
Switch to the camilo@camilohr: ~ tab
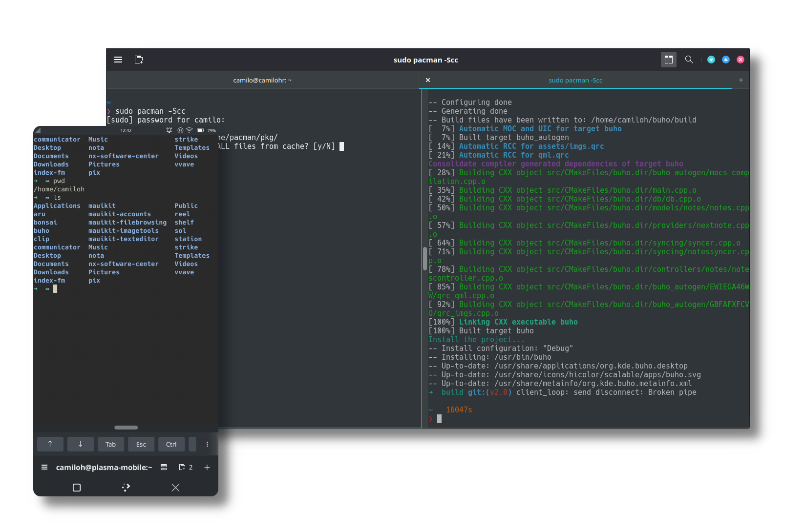pyautogui.click(x=262, y=80)
